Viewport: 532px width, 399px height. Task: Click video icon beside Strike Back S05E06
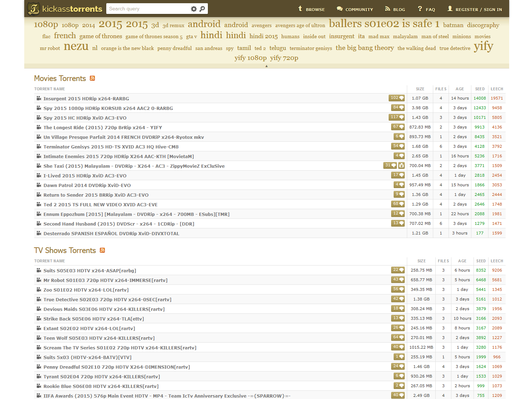pos(39,318)
